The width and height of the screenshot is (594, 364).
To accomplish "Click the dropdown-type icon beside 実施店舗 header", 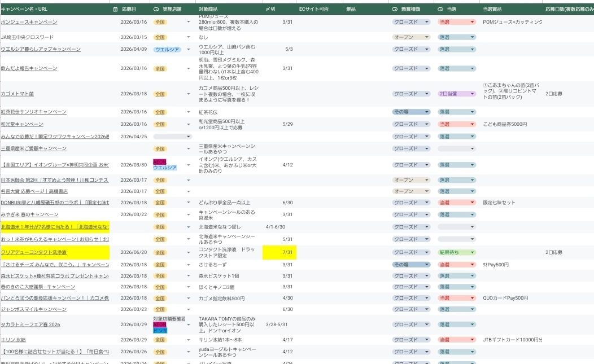I will coord(156,9).
